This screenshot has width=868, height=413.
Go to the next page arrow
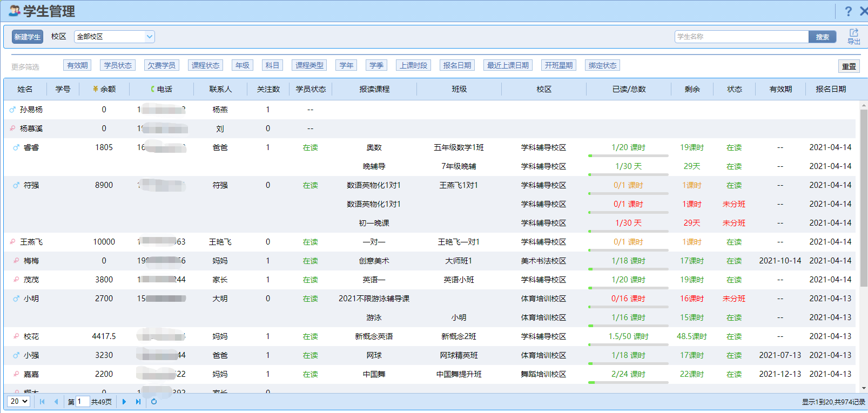point(124,402)
